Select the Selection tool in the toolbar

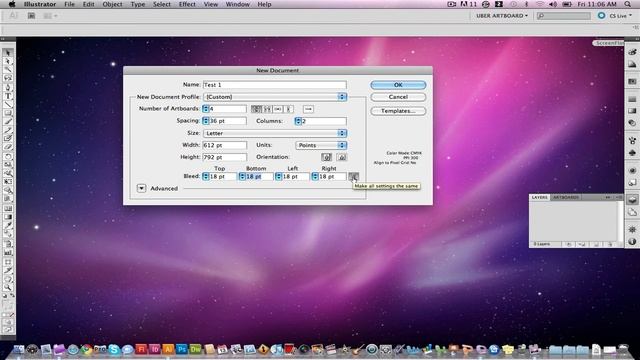point(8,53)
